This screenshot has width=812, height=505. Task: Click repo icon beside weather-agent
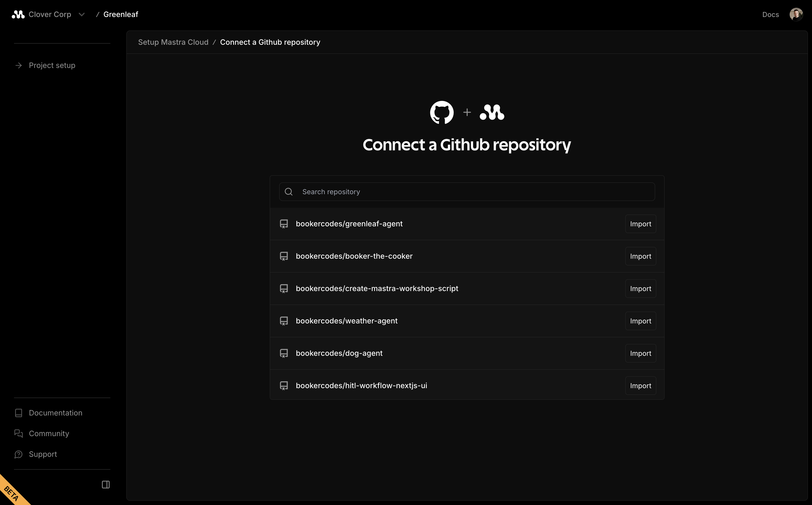tap(284, 321)
